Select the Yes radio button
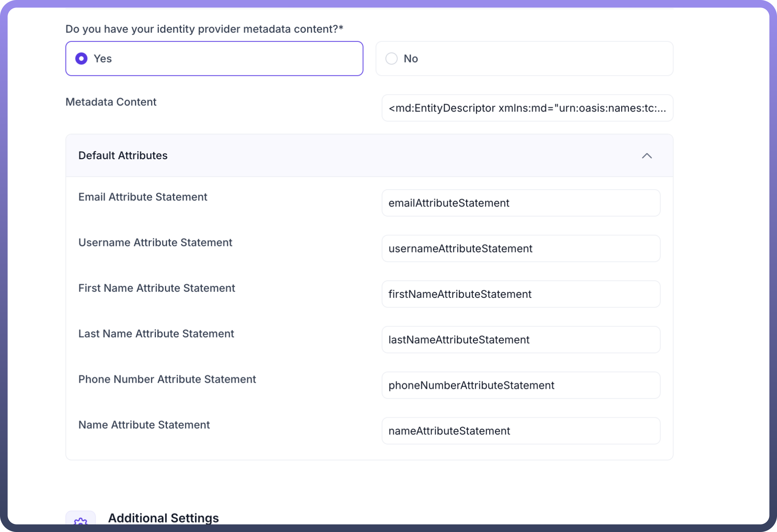777x532 pixels. pyautogui.click(x=81, y=59)
